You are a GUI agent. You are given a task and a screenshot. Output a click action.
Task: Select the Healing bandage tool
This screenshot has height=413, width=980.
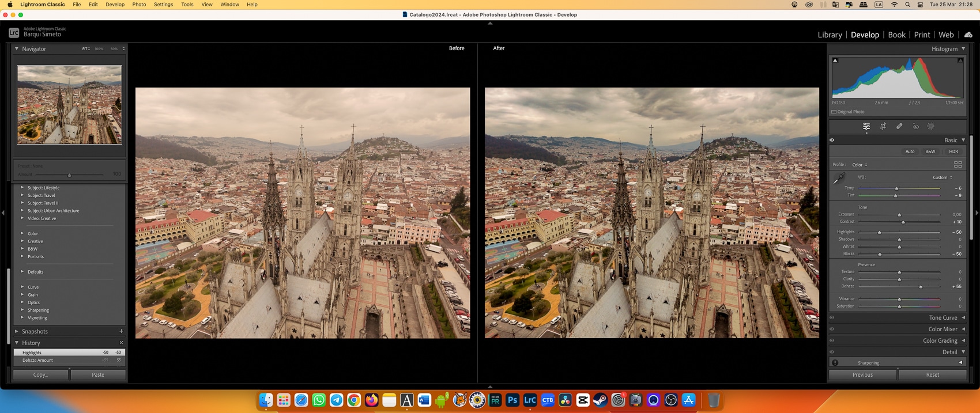(x=899, y=126)
